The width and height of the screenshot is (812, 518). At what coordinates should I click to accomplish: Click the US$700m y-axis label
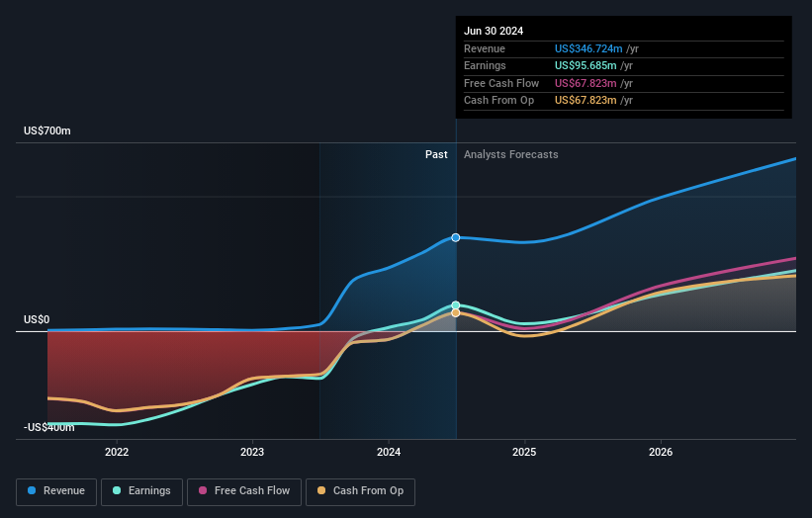47,130
